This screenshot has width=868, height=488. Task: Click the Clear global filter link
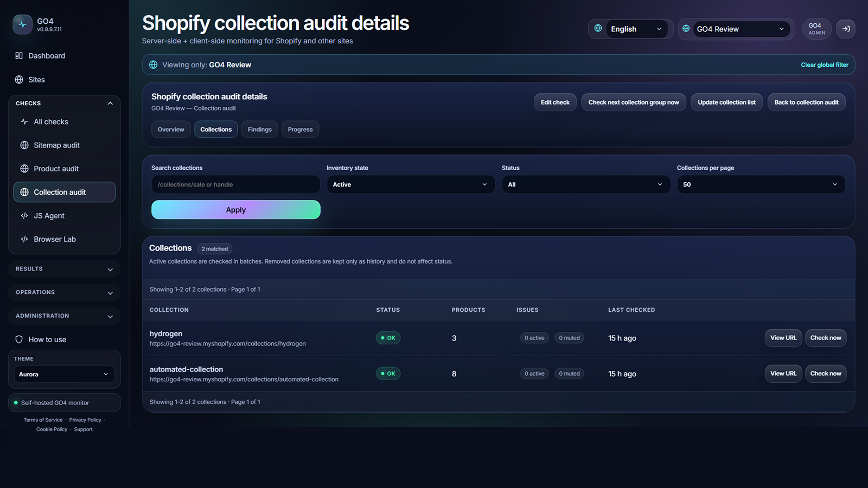click(825, 65)
